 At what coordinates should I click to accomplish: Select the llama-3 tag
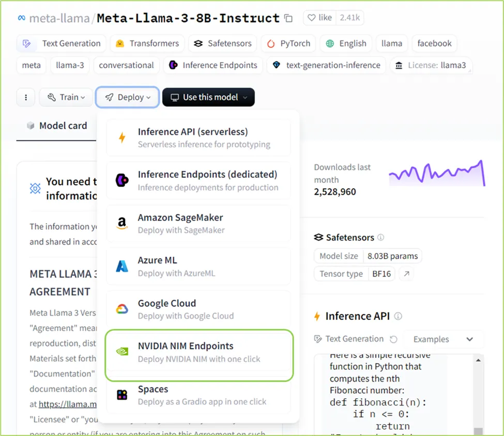click(70, 65)
